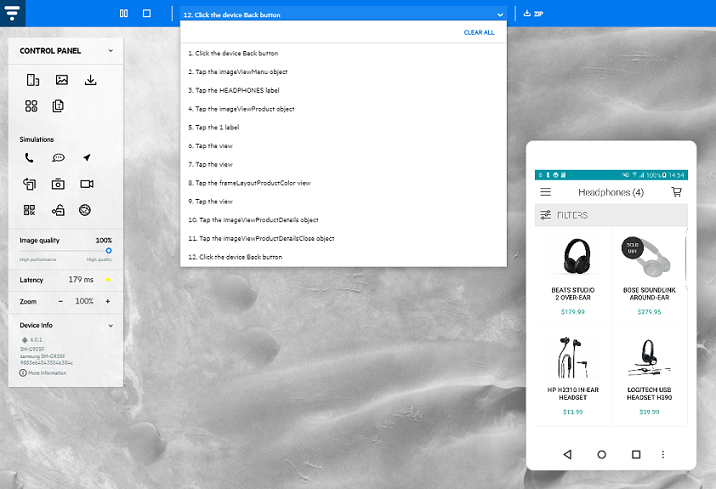Increase zoom with the plus button
716x489 pixels.
coord(108,301)
